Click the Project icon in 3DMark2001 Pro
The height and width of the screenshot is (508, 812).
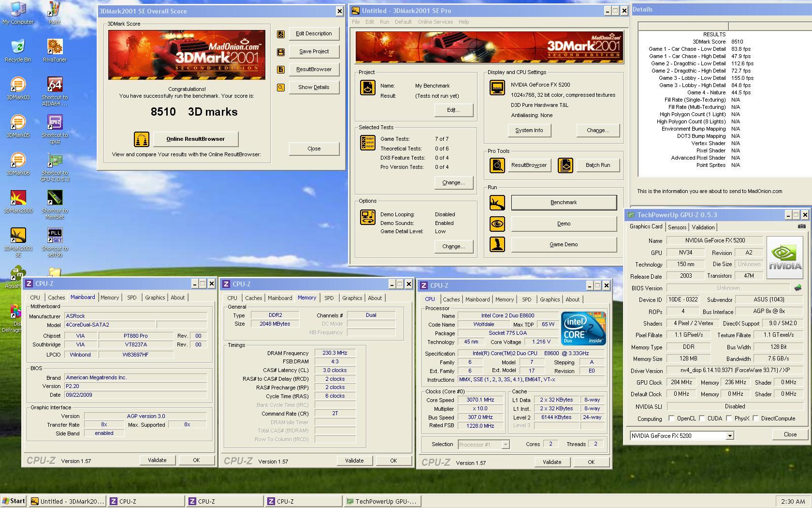coord(368,88)
